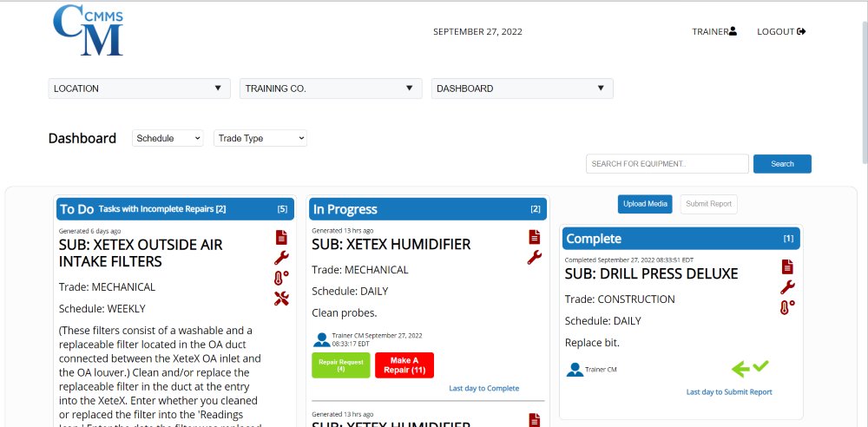Click the CMMS logo
Image resolution: width=868 pixels, height=427 pixels.
pyautogui.click(x=88, y=30)
